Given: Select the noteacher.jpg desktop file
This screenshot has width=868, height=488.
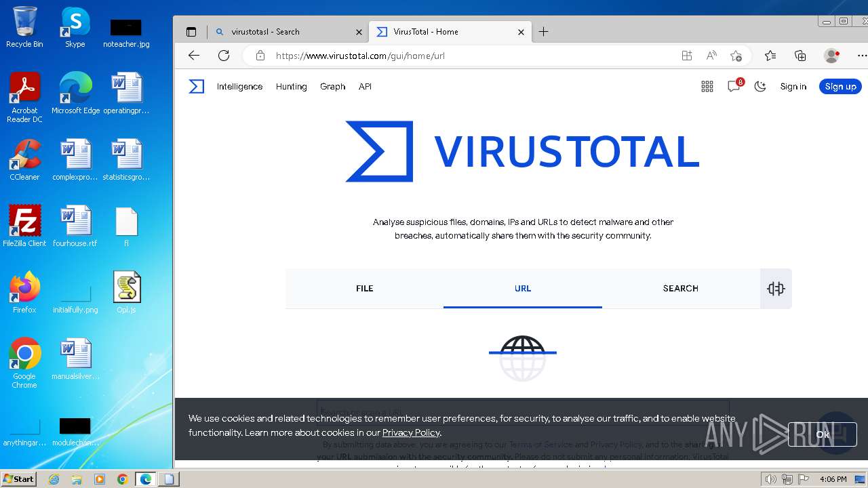Looking at the screenshot, I should [126, 33].
